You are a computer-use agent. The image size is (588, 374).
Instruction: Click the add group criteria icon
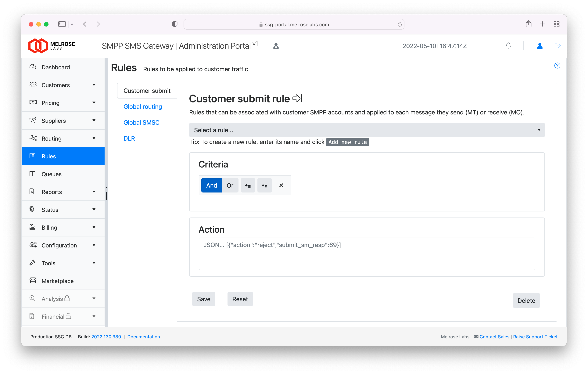pyautogui.click(x=264, y=185)
